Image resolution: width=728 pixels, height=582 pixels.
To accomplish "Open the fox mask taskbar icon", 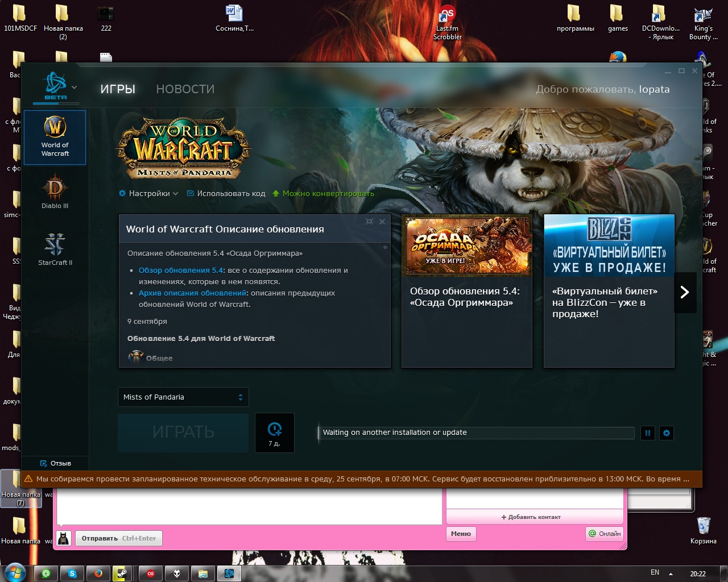I will 177,574.
